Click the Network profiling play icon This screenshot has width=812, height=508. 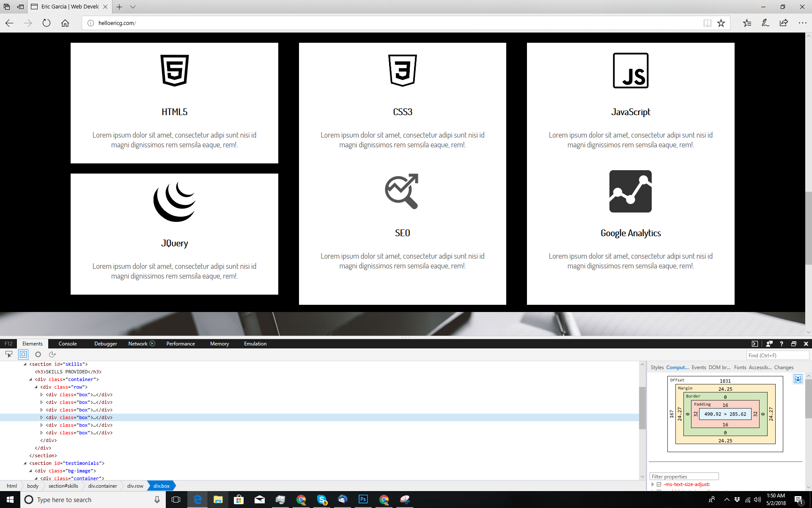(x=152, y=343)
